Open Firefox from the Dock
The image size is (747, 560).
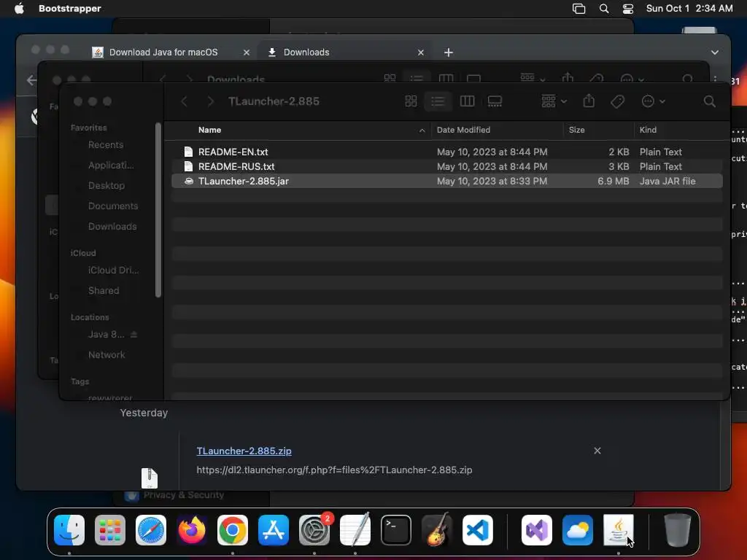(192, 530)
